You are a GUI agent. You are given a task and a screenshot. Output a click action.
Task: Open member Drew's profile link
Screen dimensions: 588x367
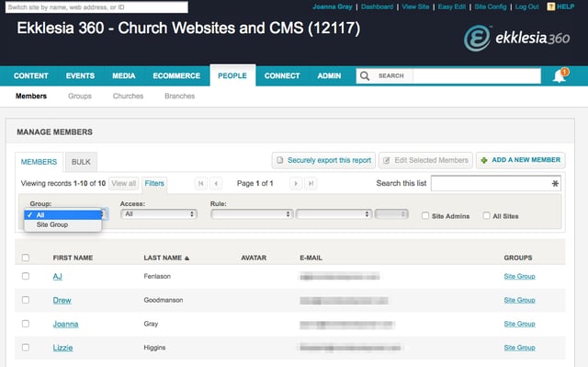pos(62,300)
